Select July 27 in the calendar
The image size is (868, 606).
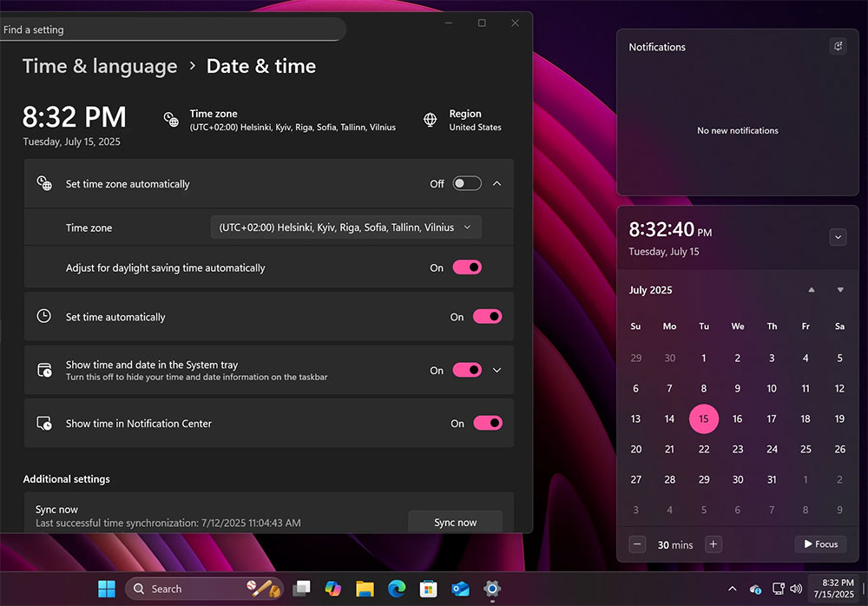coord(636,480)
